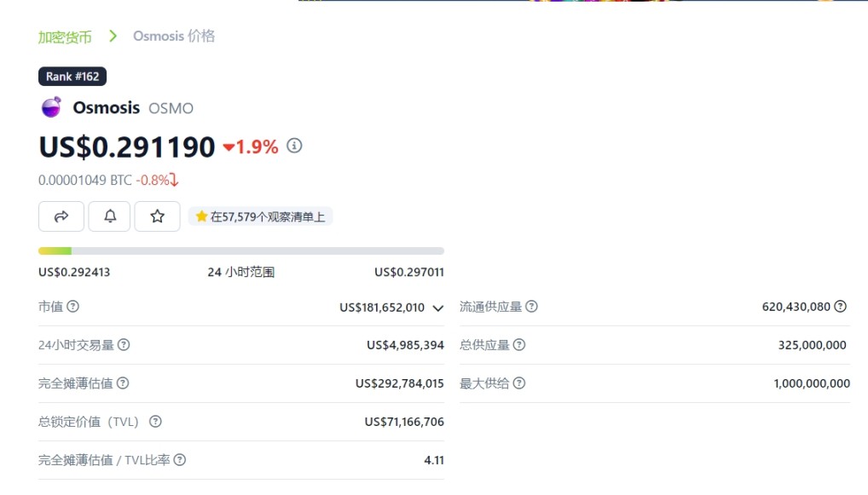Open price alert bell icon
The width and height of the screenshot is (868, 495).
point(109,216)
